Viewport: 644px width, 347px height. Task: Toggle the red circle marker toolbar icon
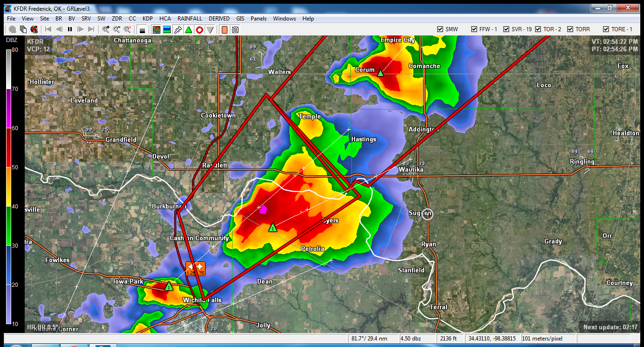coord(199,29)
